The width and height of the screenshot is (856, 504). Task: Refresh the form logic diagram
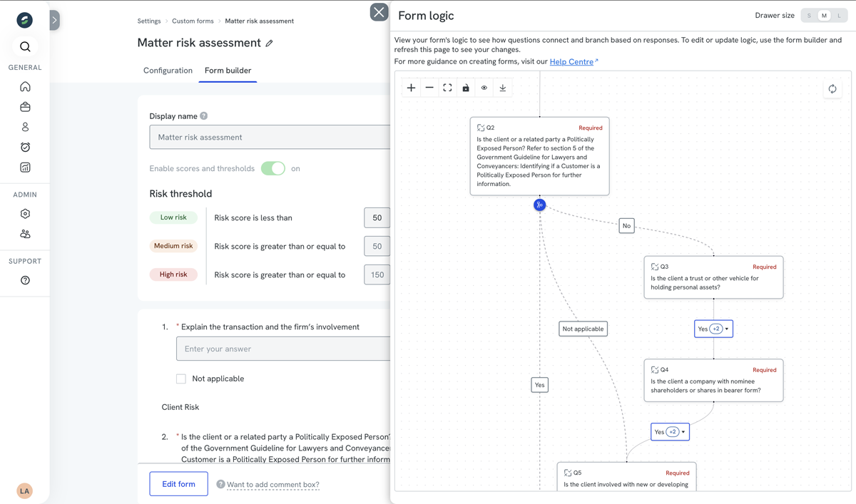[832, 89]
